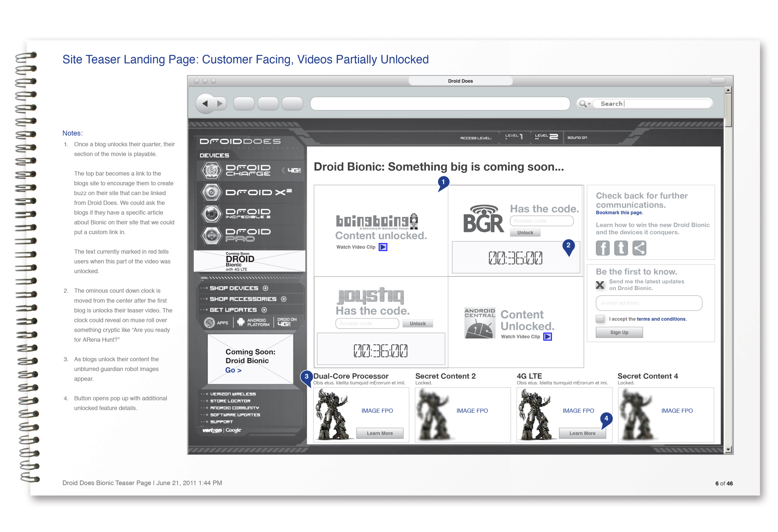Screen dimensions: 778x532
Task: Click the search magnifier icon
Action: (583, 104)
